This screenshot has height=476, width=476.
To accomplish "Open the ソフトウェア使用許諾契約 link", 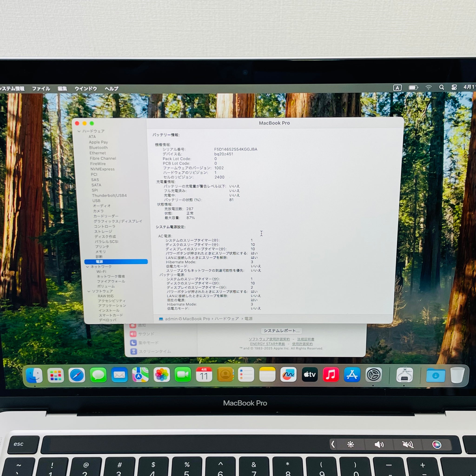I will click(x=269, y=339).
